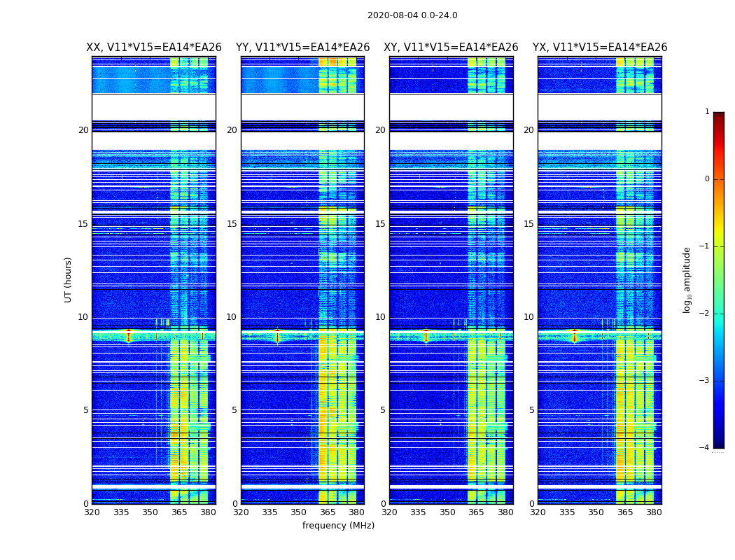Click the 10 hour tick label of YX panel
Screen dimensions: 735x560
(528, 317)
